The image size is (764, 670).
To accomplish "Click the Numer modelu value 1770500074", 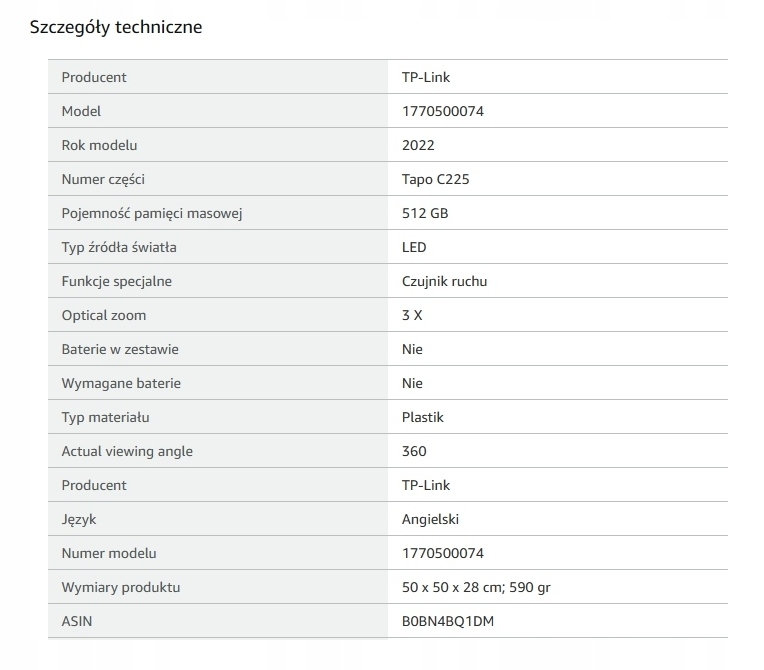I will pyautogui.click(x=442, y=553).
